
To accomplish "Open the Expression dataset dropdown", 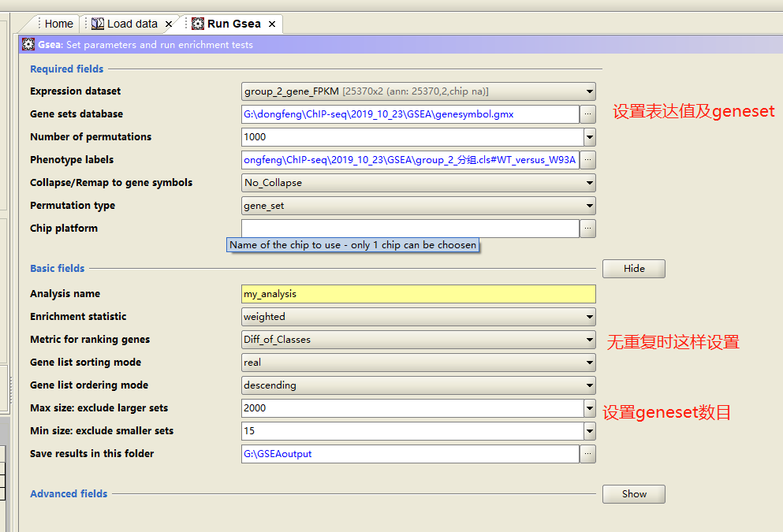I will pyautogui.click(x=589, y=91).
